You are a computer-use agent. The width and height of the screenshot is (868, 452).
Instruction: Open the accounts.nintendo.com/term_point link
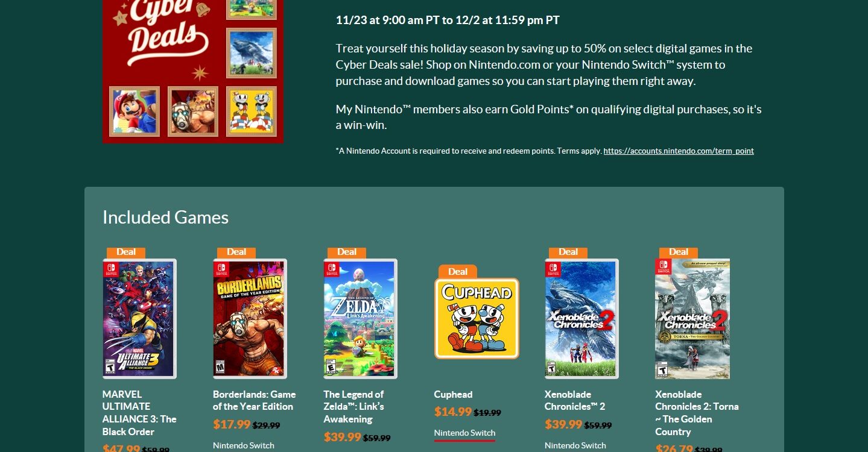(x=679, y=151)
